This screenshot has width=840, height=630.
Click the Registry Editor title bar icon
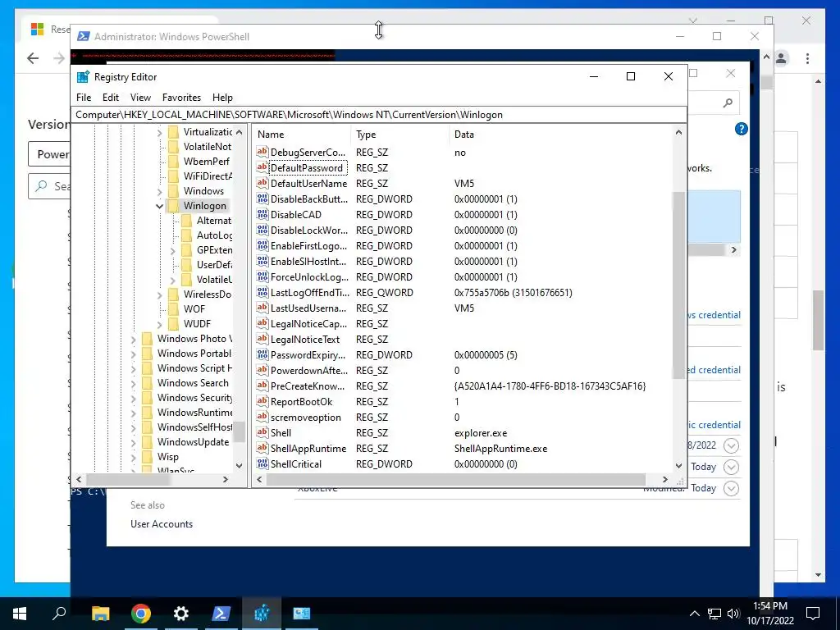(x=83, y=76)
